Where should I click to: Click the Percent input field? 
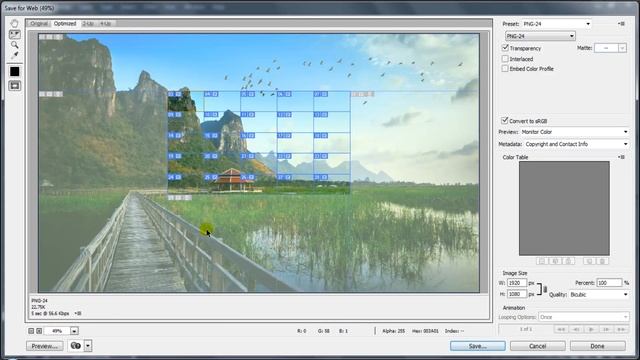[609, 282]
